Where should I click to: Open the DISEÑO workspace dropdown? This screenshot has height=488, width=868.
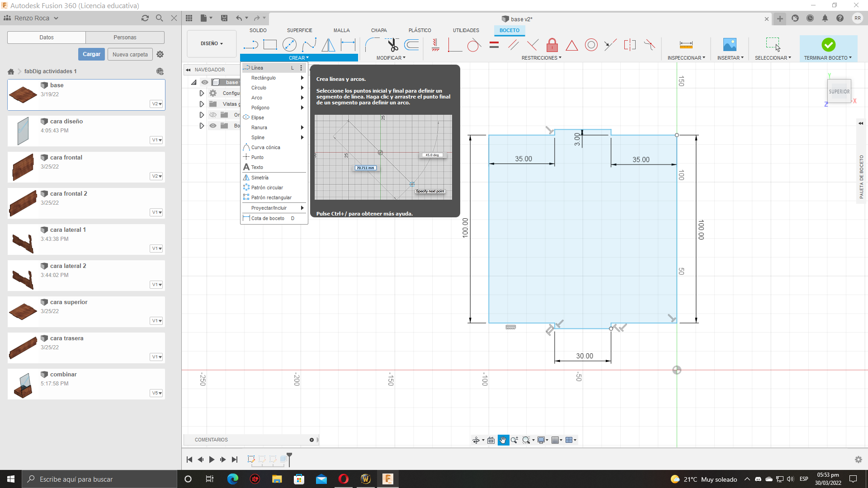[212, 44]
